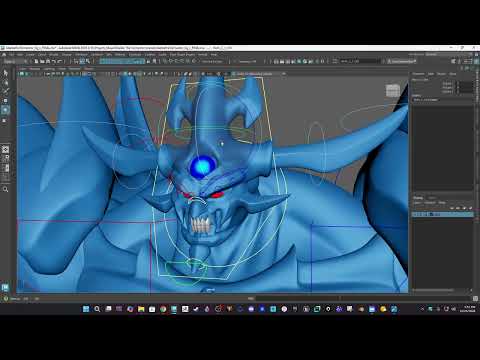Open the viewport Panels menu

(89, 69)
